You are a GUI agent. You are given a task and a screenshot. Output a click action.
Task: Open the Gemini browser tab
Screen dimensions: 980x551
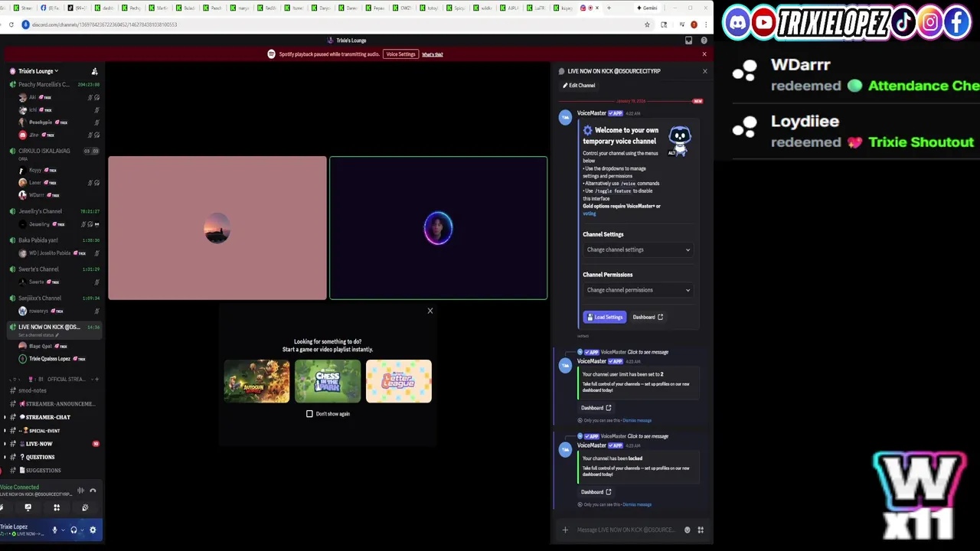648,8
